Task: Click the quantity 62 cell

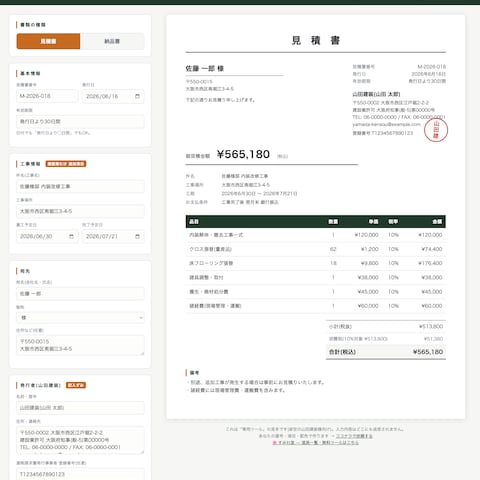Action: 333,249
